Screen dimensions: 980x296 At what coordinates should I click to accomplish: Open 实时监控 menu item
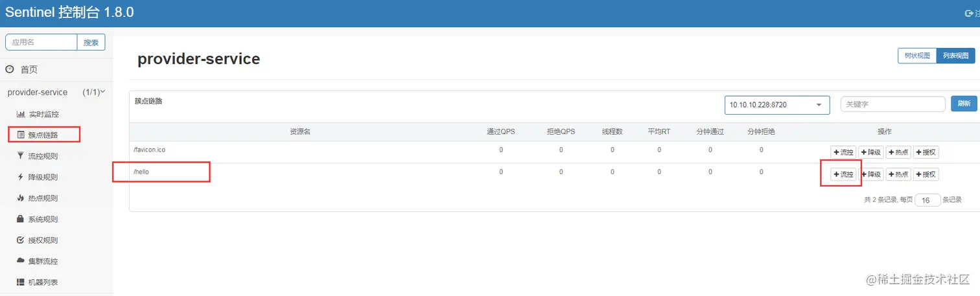click(43, 114)
